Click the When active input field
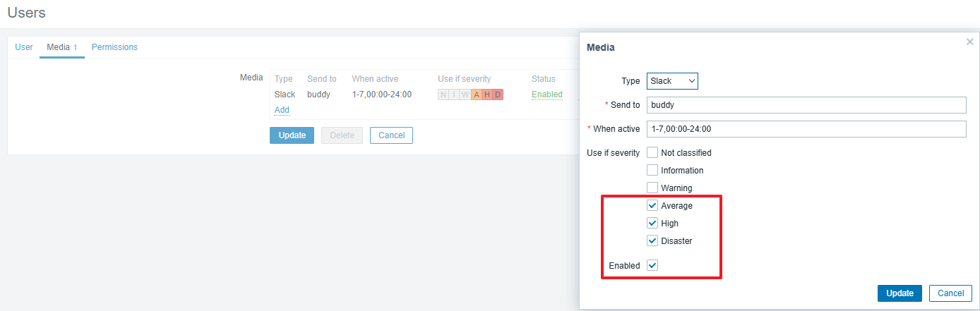Image resolution: width=980 pixels, height=311 pixels. point(806,129)
